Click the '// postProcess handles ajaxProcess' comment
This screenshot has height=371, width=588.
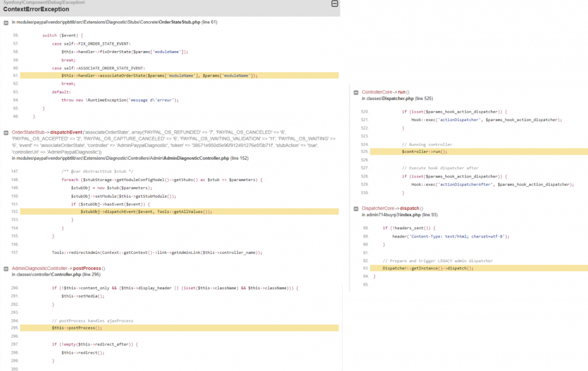pyautogui.click(x=93, y=321)
